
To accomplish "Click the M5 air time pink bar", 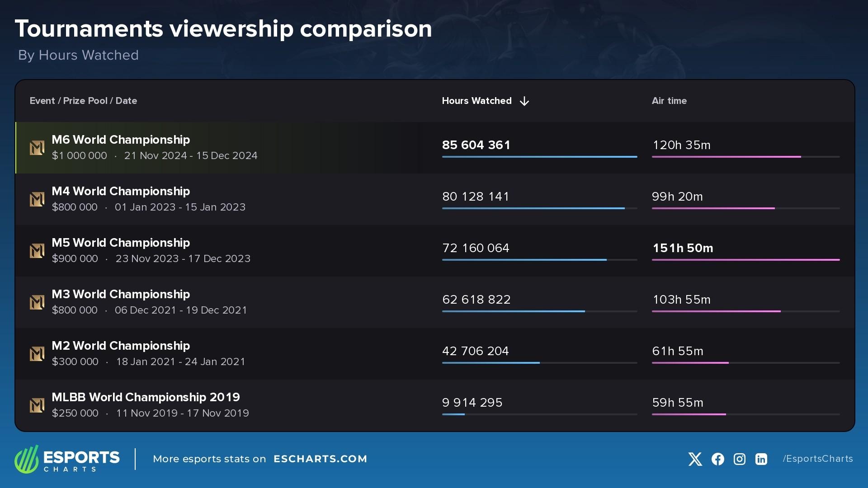I will 745,260.
